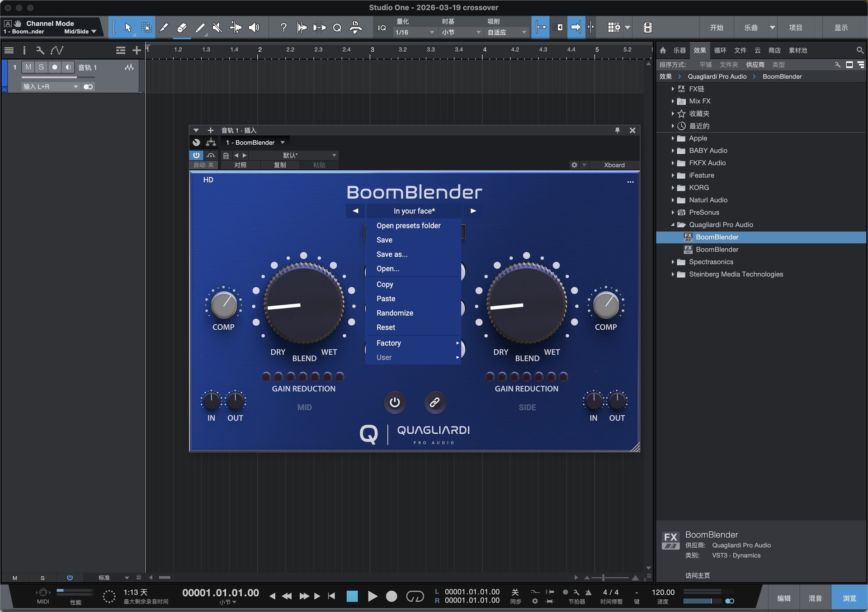Select the Mute tool icon
868x612 pixels.
click(217, 28)
